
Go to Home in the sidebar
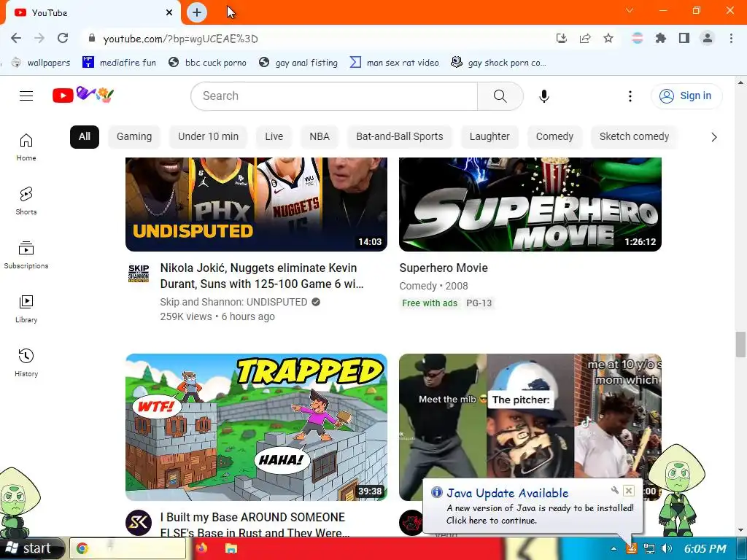click(26, 147)
